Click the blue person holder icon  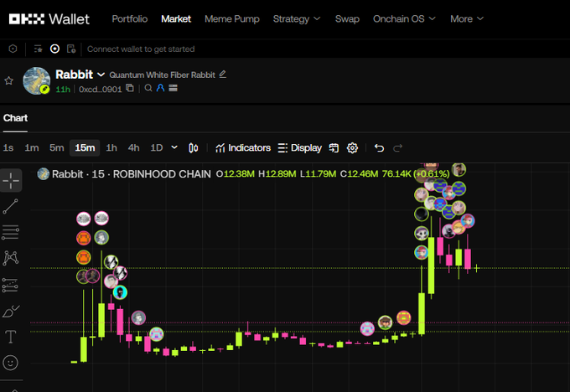160,88
